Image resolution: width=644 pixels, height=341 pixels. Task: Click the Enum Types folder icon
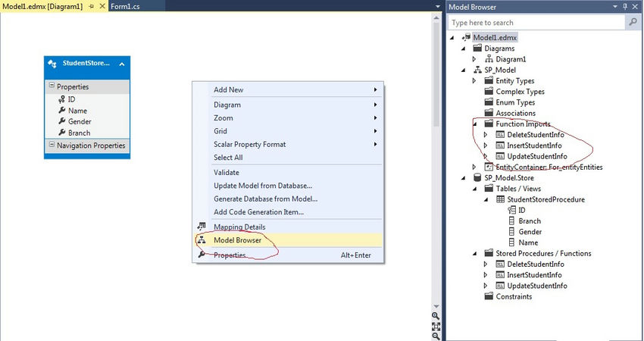[x=489, y=102]
